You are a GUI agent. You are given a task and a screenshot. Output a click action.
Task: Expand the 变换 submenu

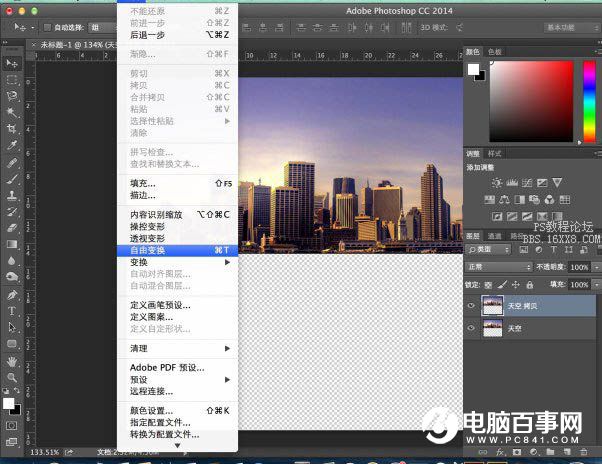coord(177,262)
